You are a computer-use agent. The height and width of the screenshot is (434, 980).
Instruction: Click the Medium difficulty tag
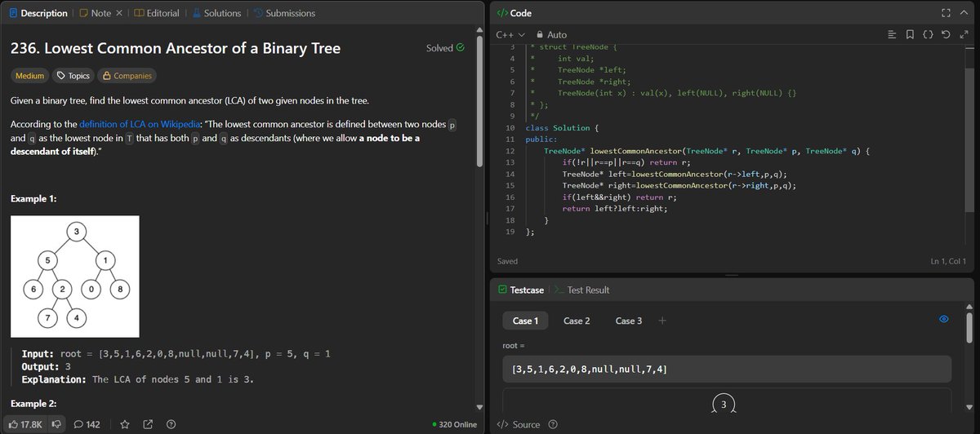click(29, 76)
